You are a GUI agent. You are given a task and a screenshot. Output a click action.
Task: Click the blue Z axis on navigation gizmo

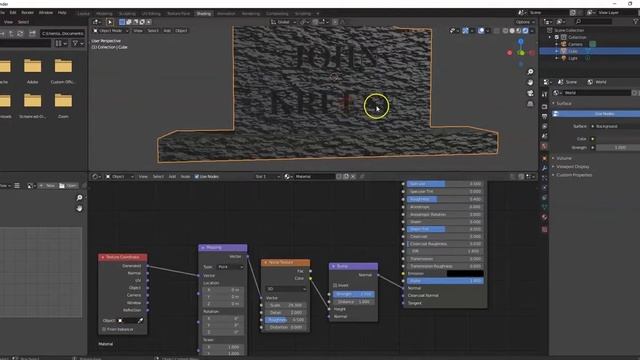(521, 41)
